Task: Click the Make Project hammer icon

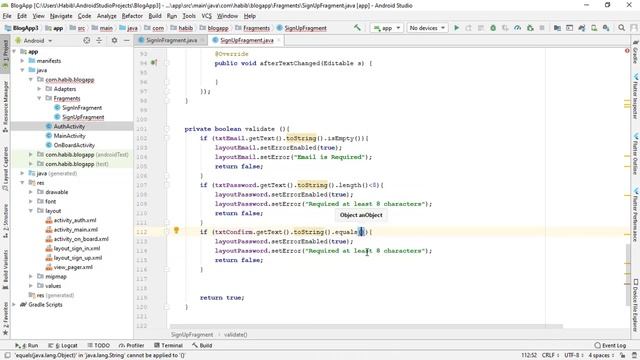Action: [357, 28]
